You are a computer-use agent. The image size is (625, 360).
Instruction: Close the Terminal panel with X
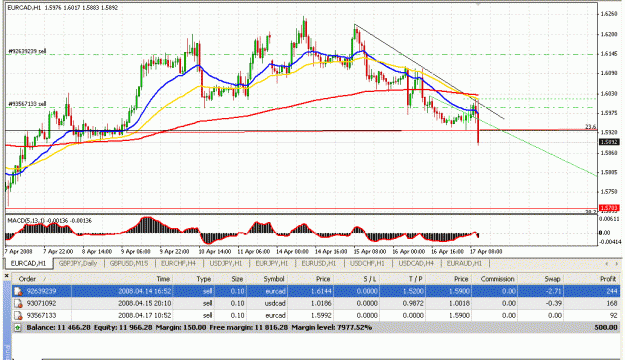(6, 276)
